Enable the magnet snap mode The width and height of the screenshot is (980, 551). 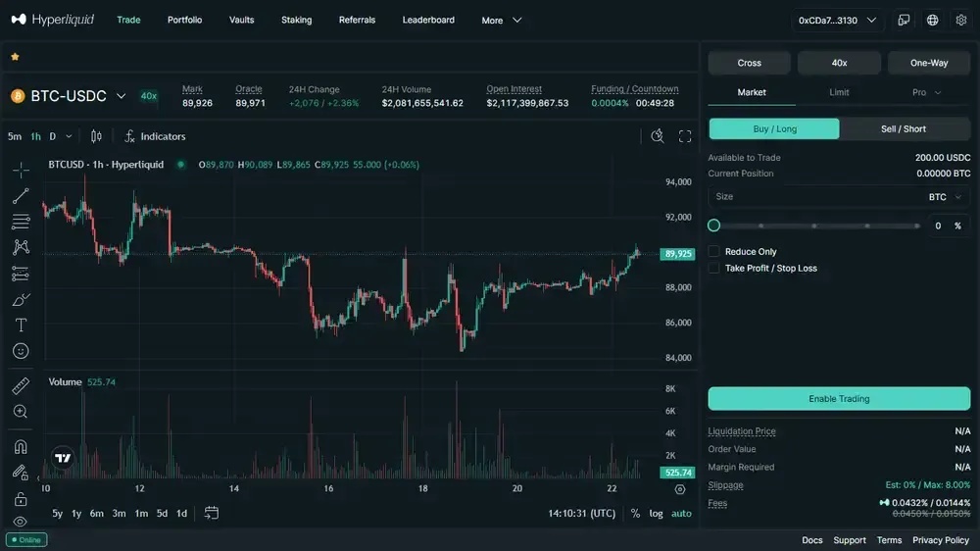21,447
